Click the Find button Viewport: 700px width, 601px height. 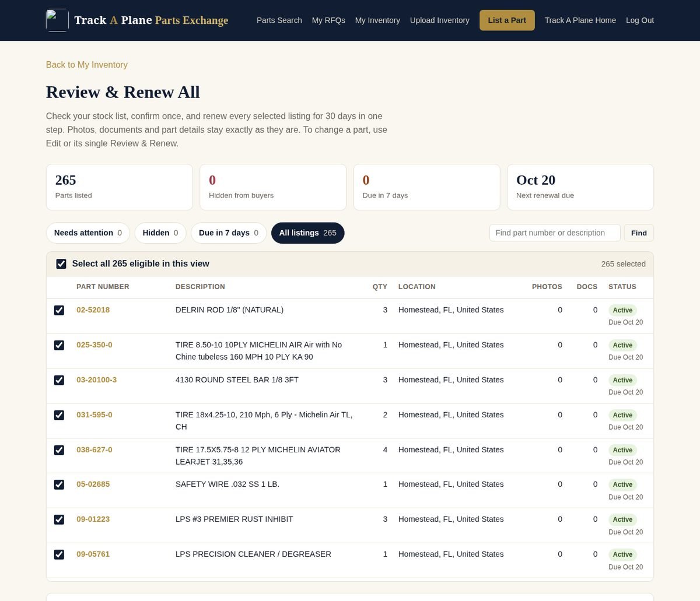pyautogui.click(x=639, y=233)
